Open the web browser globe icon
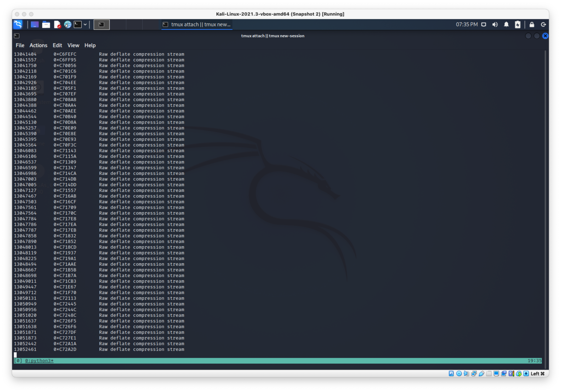The height and width of the screenshot is (392, 561). [x=68, y=24]
